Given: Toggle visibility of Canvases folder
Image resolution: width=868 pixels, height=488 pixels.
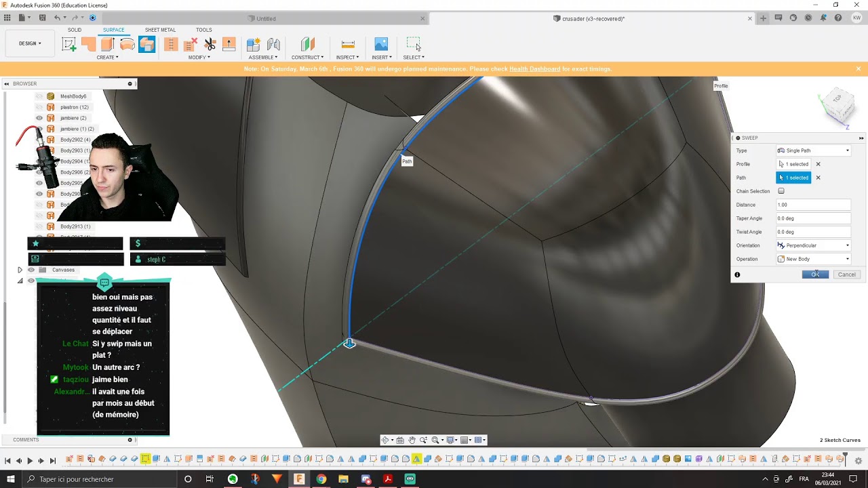Looking at the screenshot, I should [x=31, y=270].
